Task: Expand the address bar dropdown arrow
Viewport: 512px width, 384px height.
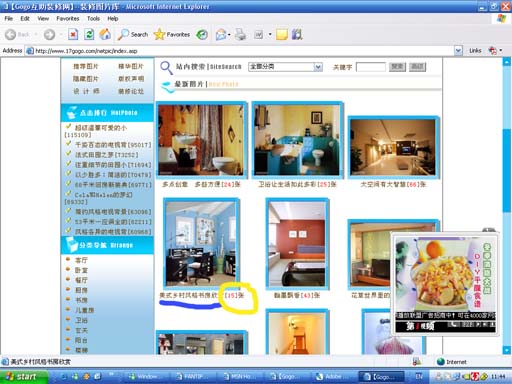Action: point(459,51)
